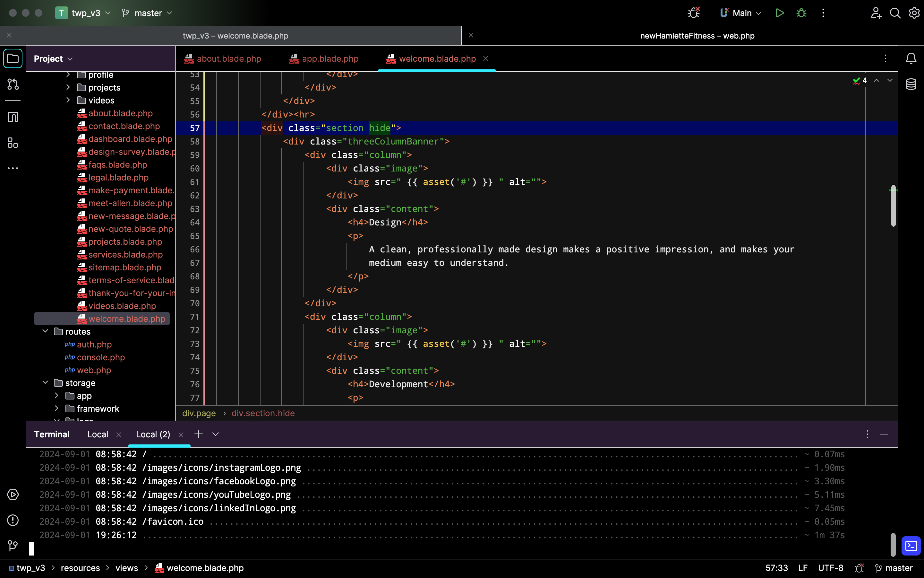Click div.page breadcrumb in editor

point(199,413)
